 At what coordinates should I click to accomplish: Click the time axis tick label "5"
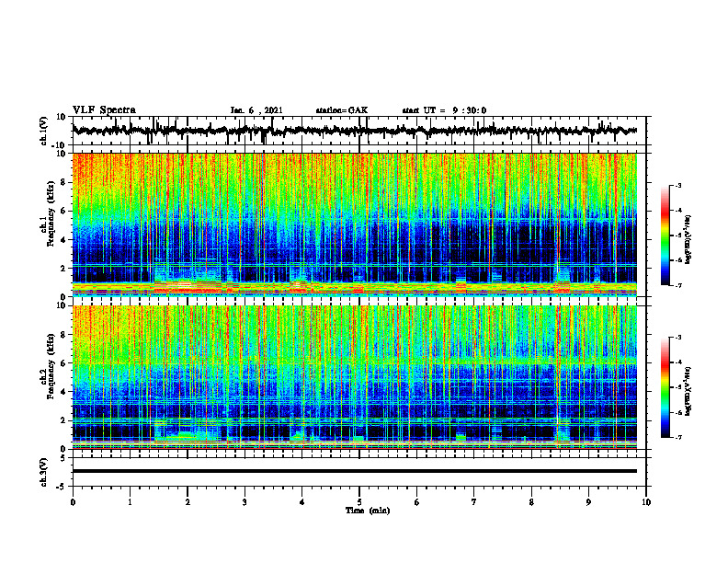359,502
